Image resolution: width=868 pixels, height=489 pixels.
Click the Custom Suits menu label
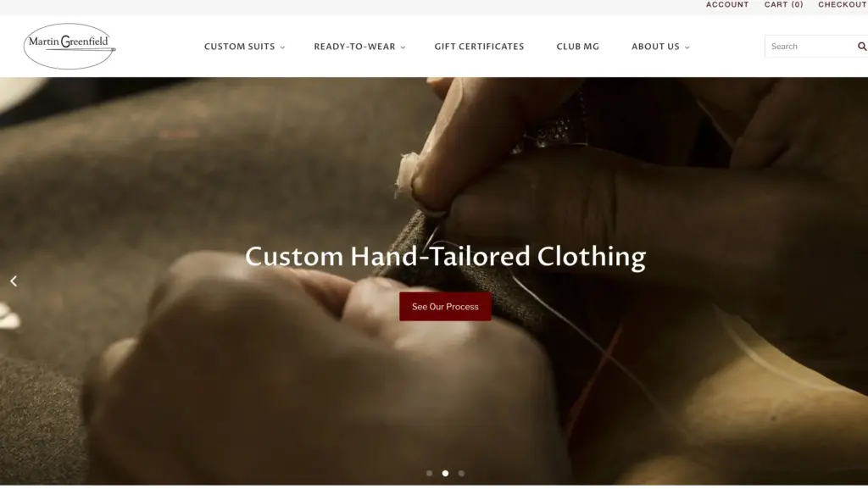click(x=239, y=47)
